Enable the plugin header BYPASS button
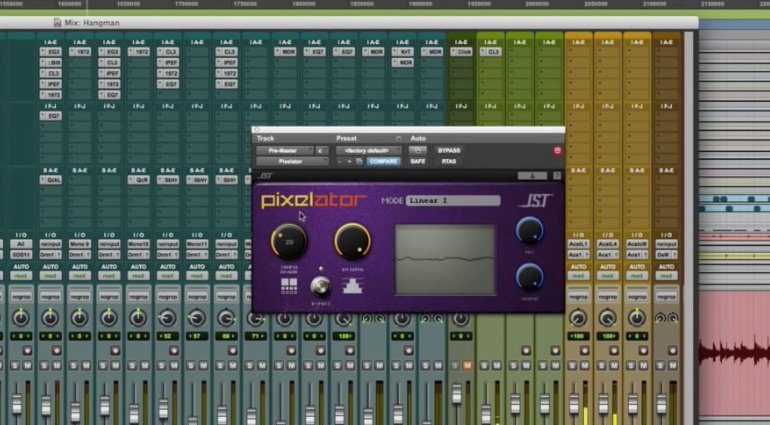This screenshot has width=770, height=425. pos(449,150)
